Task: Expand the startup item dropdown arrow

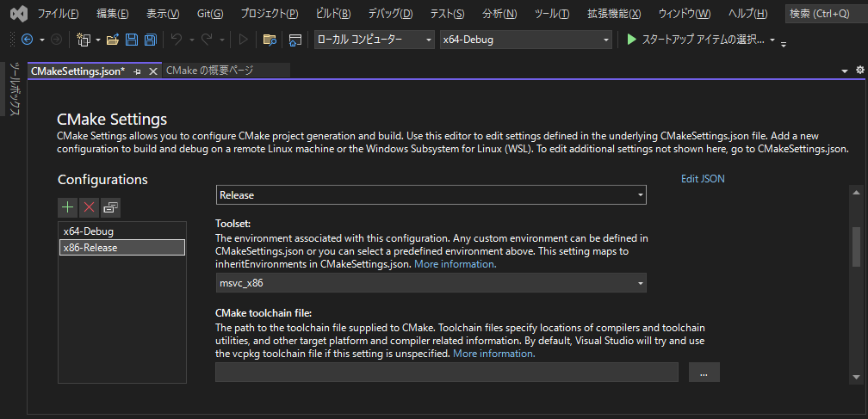Action: click(x=772, y=40)
